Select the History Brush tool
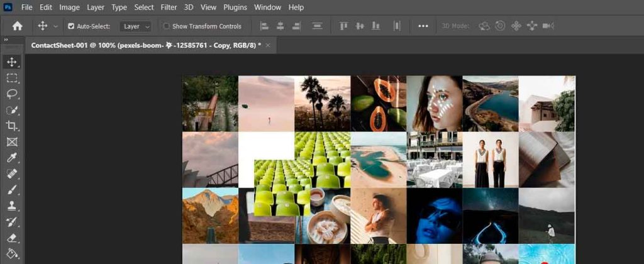The height and width of the screenshot is (264, 644). (x=12, y=222)
